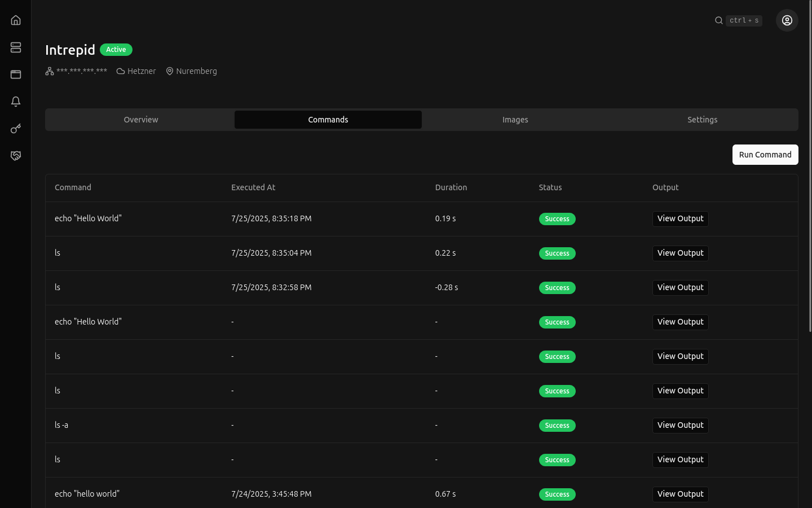
Task: Click the 0.22 s duration value
Action: point(445,253)
